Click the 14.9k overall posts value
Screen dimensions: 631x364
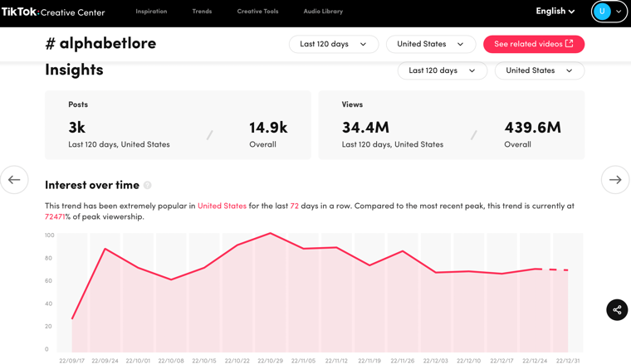coord(268,128)
